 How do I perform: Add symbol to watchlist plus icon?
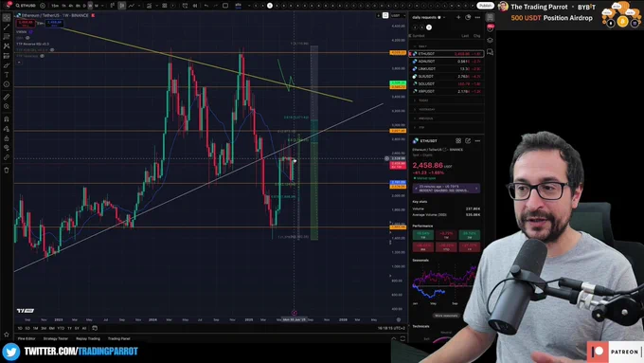click(x=458, y=17)
